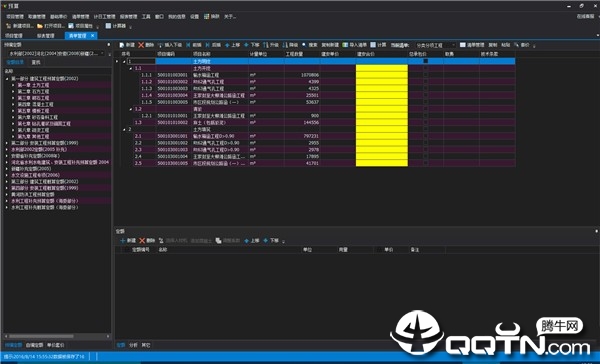Open the 工具 menu
This screenshot has width=600, height=364.
[146, 17]
